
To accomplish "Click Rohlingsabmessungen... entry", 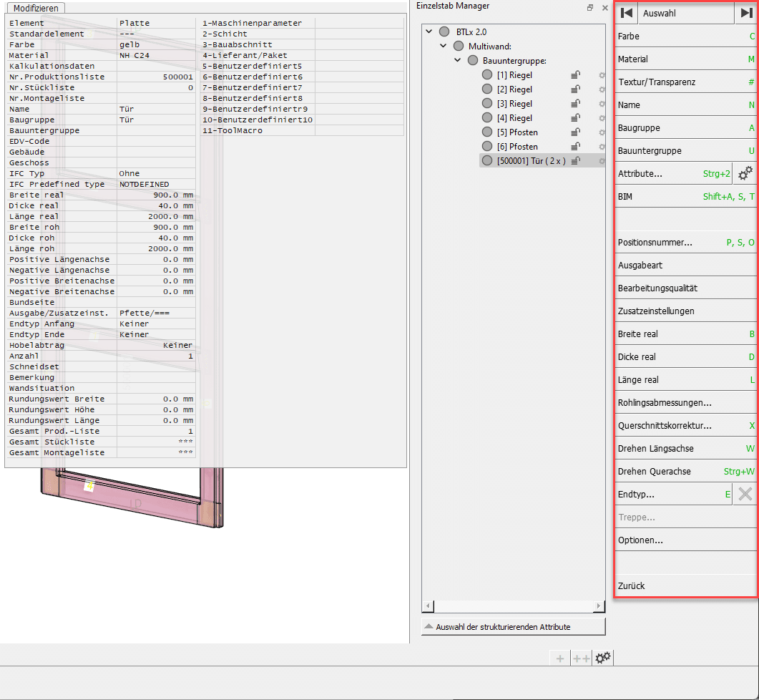I will [686, 402].
